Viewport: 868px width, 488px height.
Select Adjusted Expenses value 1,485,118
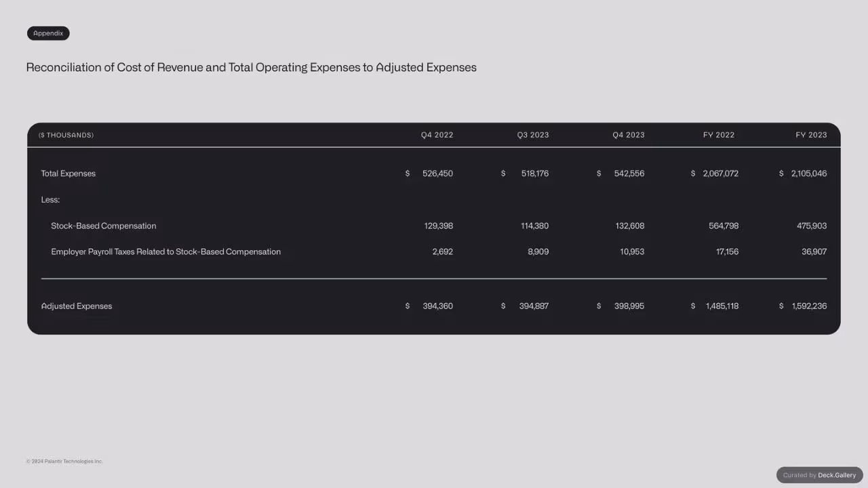[722, 306]
